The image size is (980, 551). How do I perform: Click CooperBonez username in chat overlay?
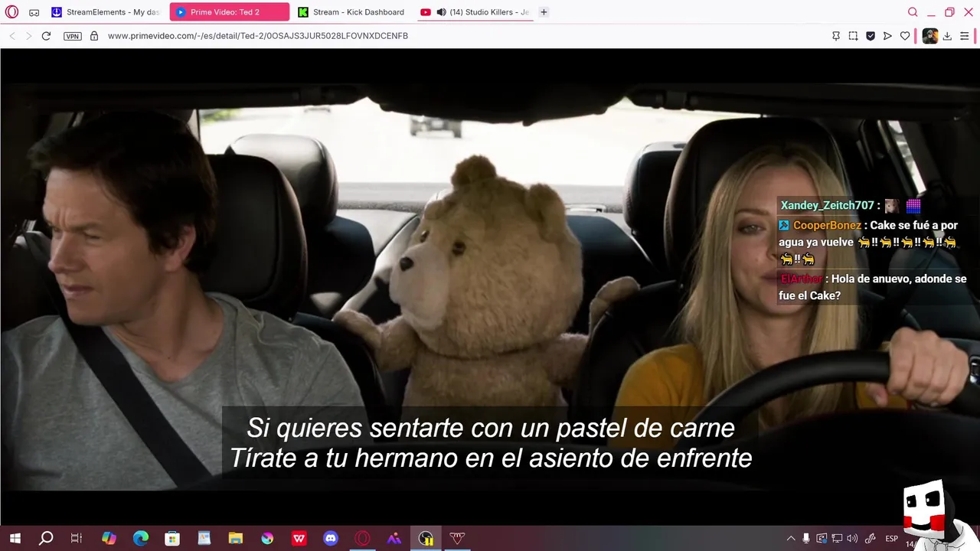pyautogui.click(x=827, y=225)
